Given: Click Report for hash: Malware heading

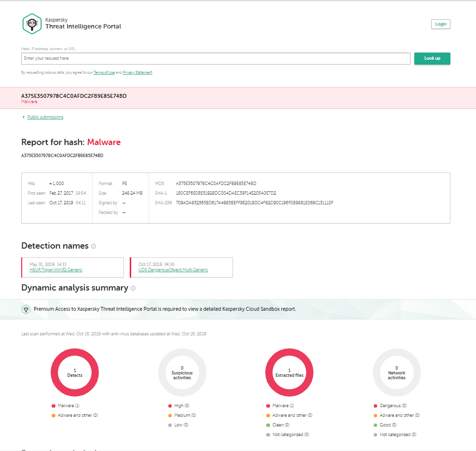Looking at the screenshot, I should pos(71,142).
